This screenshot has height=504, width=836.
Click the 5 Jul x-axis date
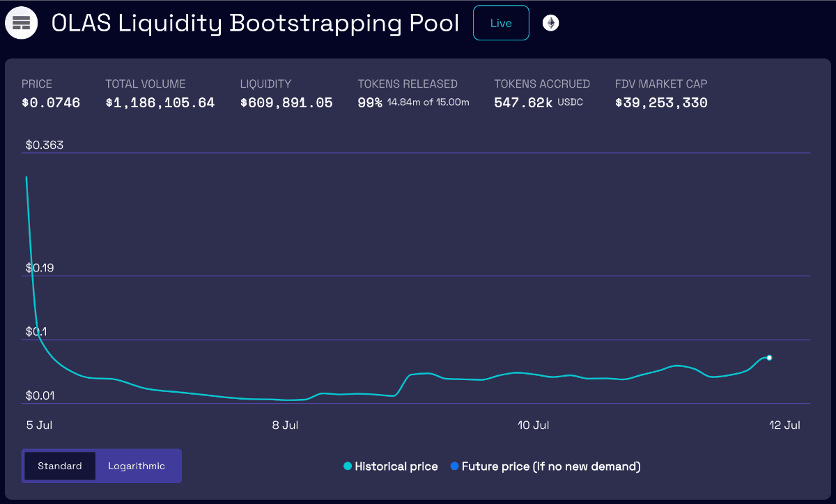point(38,425)
